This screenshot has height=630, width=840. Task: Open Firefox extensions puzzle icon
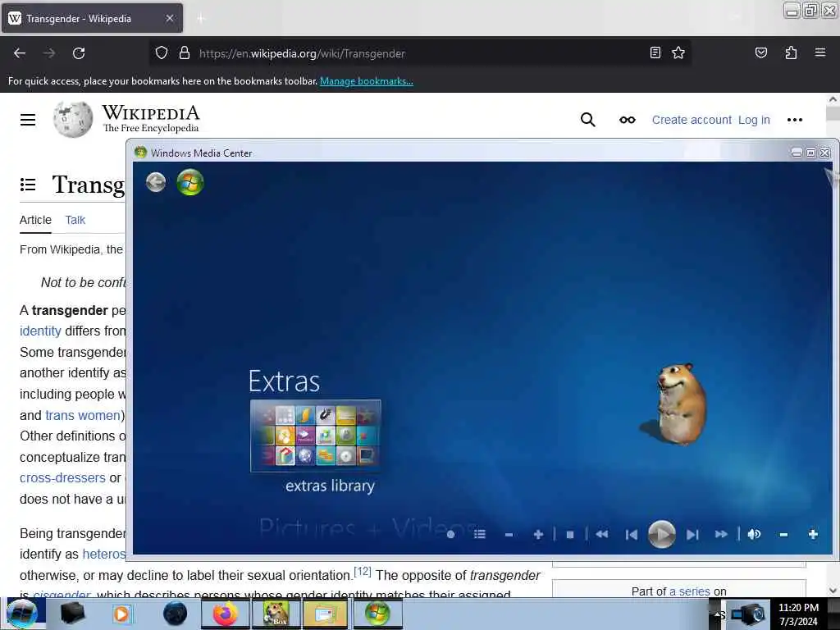pyautogui.click(x=791, y=52)
